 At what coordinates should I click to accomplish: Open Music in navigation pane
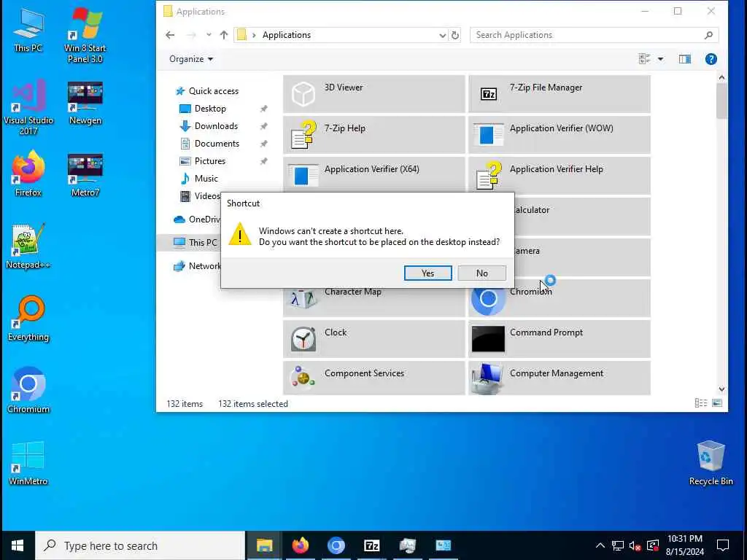(206, 179)
